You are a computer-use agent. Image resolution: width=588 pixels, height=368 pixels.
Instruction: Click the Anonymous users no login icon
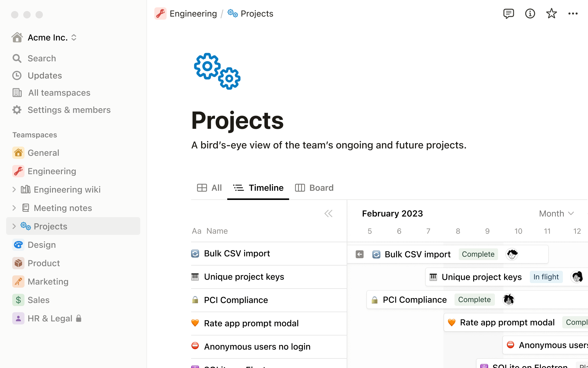tap(195, 346)
